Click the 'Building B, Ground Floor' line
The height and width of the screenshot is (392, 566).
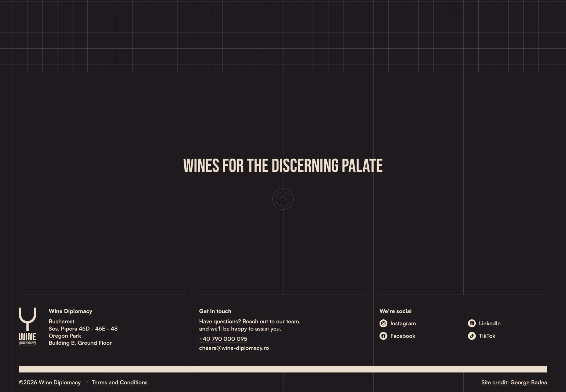[80, 343]
